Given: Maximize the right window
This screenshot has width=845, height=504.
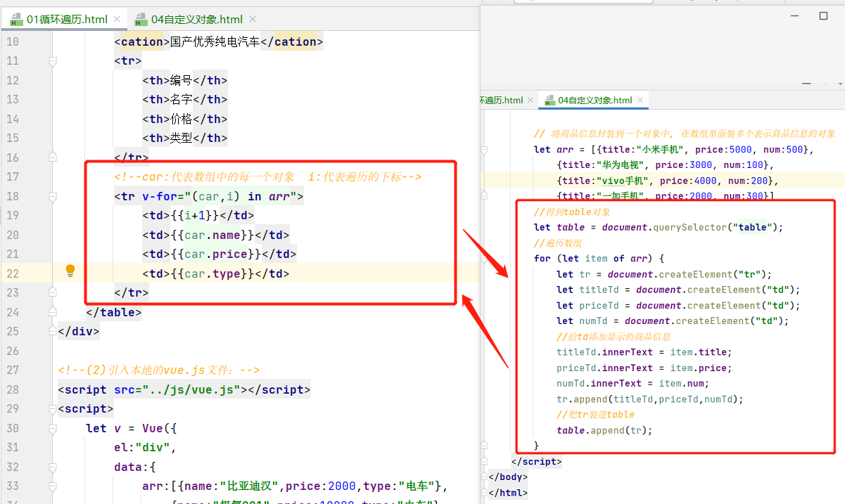Looking at the screenshot, I should pos(824,15).
